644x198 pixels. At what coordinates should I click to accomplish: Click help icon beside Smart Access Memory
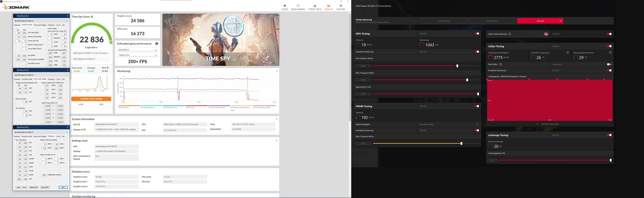510,34
